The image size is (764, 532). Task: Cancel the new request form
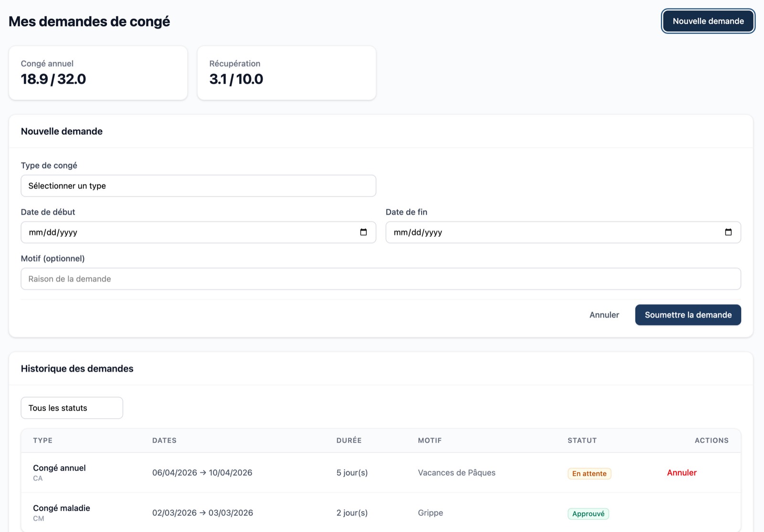click(604, 315)
